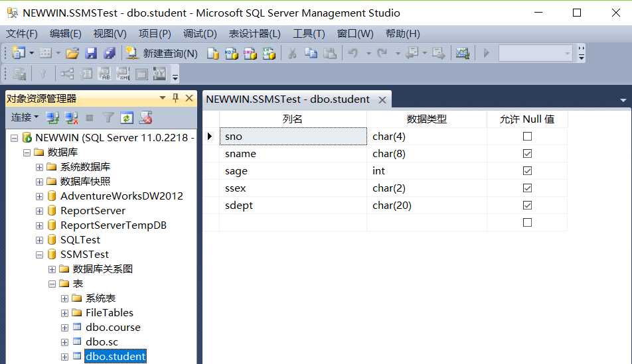Image resolution: width=632 pixels, height=364 pixels.
Task: Select the dbo.sc table in tree
Action: 102,342
